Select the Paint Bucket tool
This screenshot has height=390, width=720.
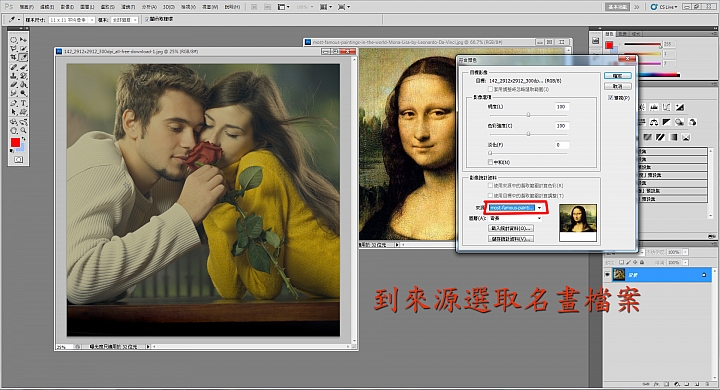click(23, 85)
